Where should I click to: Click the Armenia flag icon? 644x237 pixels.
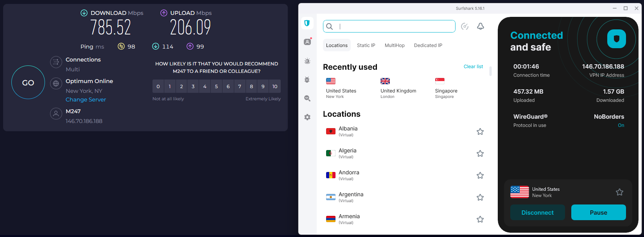click(x=331, y=219)
